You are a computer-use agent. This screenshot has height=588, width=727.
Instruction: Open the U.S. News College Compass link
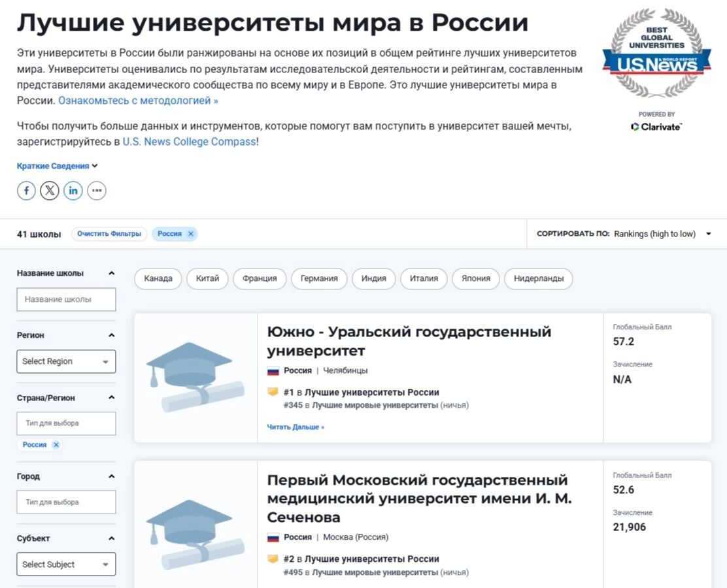(189, 142)
